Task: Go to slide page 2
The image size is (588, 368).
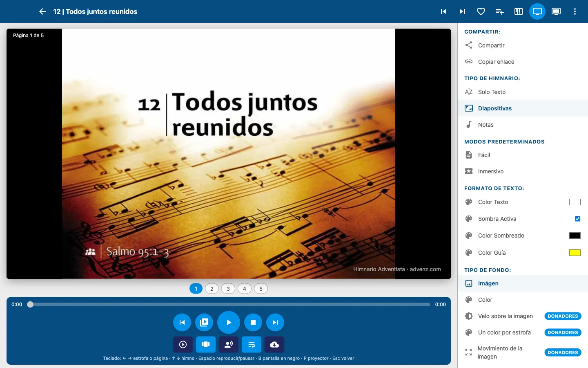Action: [x=212, y=289]
